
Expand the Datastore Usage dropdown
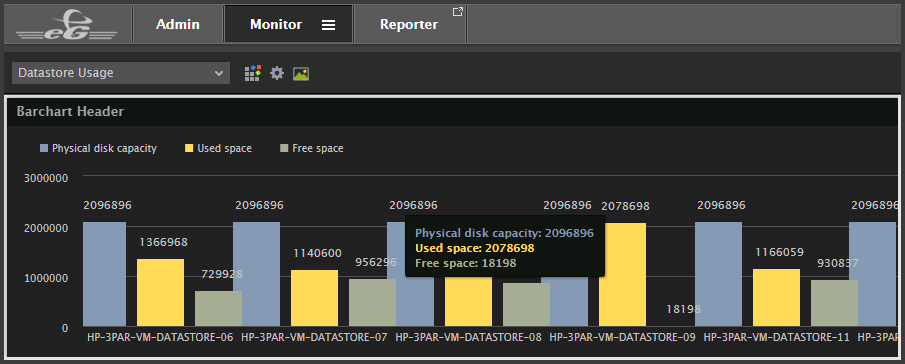coord(121,73)
